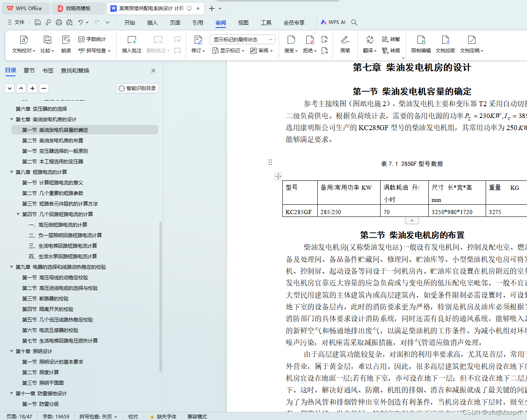Open 查找和替换 navigation tab
Viewport: 527px width, 420px height.
coord(75,71)
